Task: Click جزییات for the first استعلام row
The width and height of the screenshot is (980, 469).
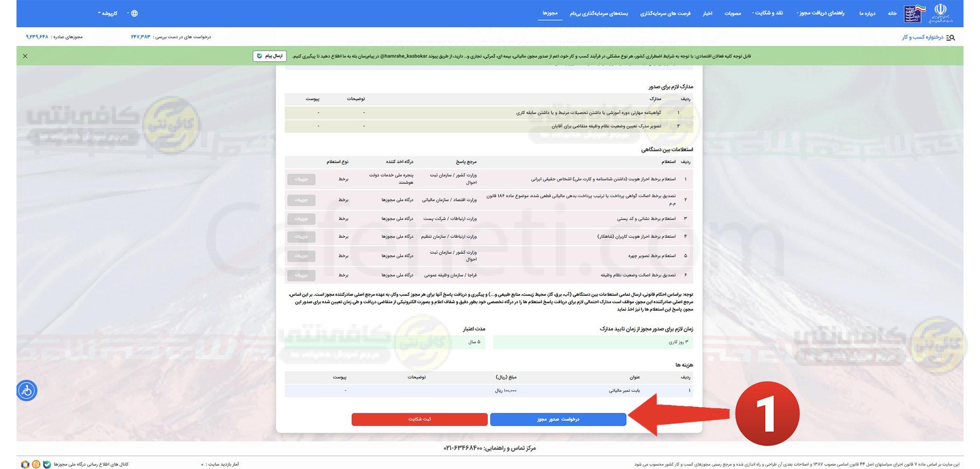Action: tap(301, 180)
